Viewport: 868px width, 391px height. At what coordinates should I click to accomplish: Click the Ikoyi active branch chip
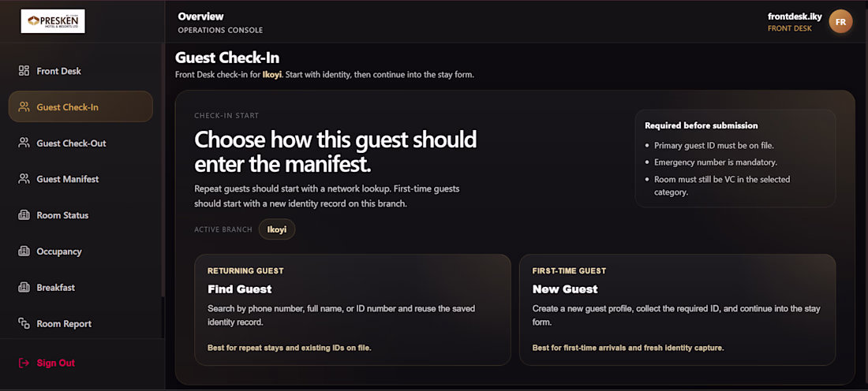pyautogui.click(x=276, y=229)
